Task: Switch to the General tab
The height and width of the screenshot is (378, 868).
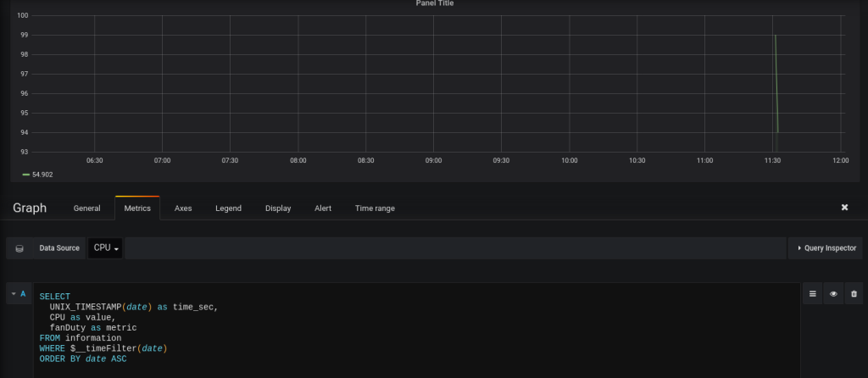Action: click(86, 208)
